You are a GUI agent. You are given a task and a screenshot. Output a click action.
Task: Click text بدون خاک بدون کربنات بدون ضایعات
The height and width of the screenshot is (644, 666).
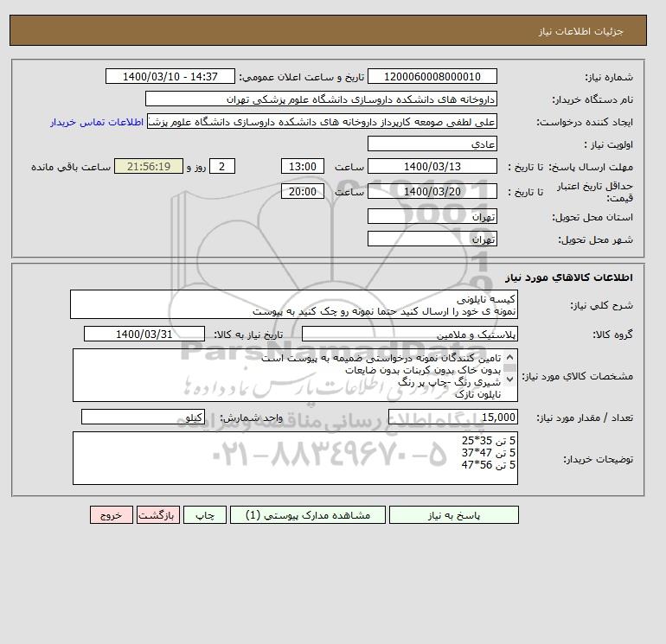[x=423, y=370]
